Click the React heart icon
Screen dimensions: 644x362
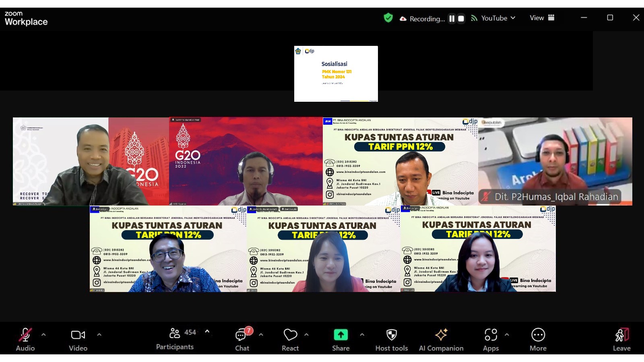[x=290, y=335]
